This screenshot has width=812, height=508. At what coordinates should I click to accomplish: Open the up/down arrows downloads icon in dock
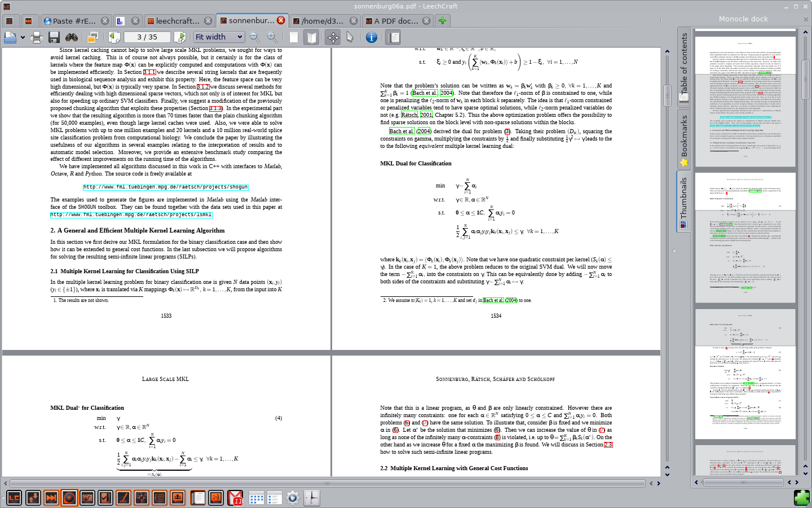[x=33, y=498]
